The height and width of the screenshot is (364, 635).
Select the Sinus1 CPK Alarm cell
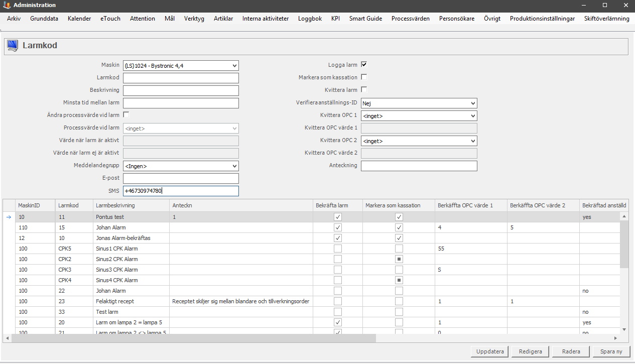[131, 249]
